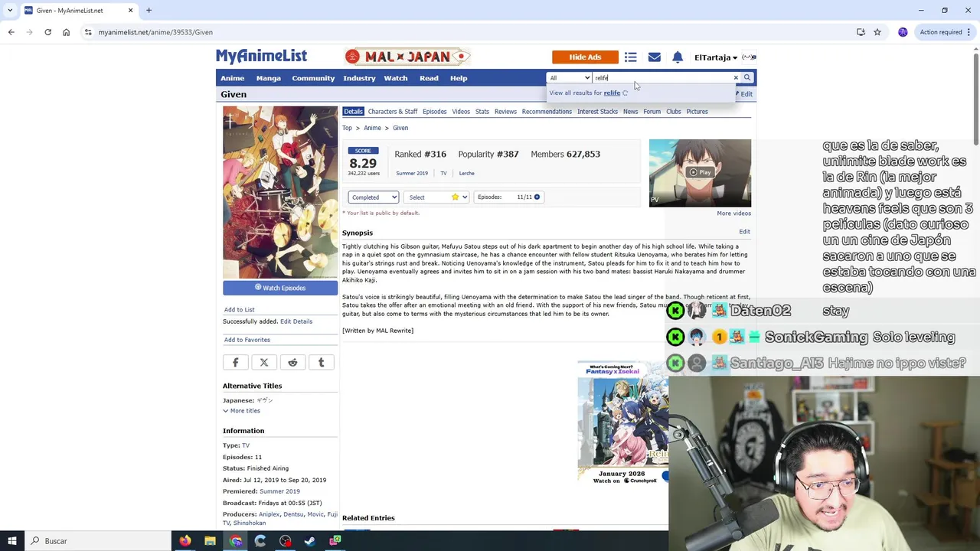The height and width of the screenshot is (551, 980).
Task: Open Chrome home page button
Action: coord(66,32)
